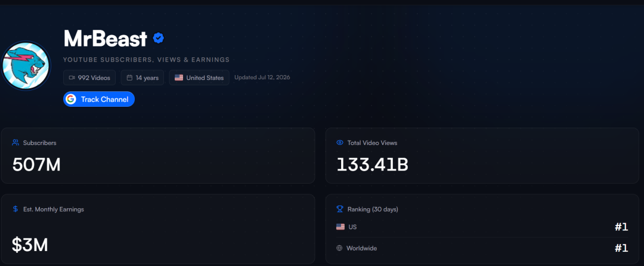Click the Subscribers people icon
The height and width of the screenshot is (266, 644).
click(x=16, y=143)
